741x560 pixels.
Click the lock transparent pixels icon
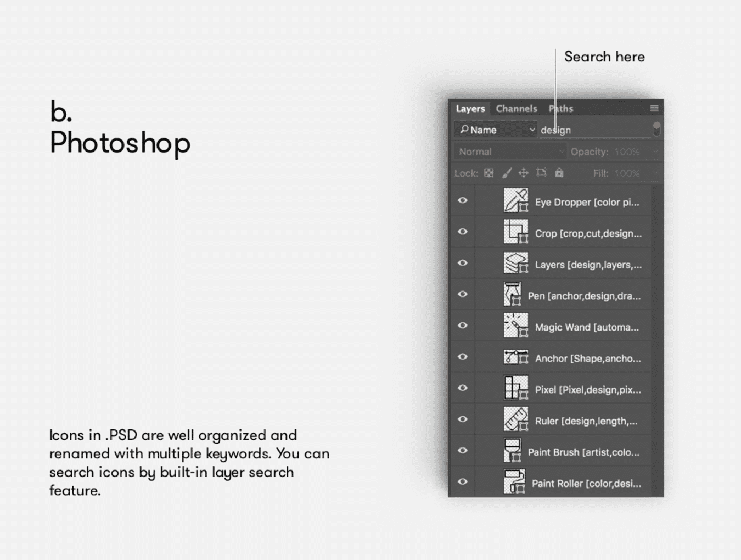point(489,173)
